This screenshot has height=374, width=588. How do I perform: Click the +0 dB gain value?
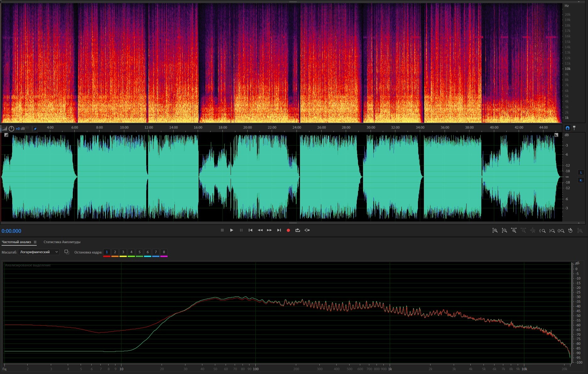pos(20,129)
